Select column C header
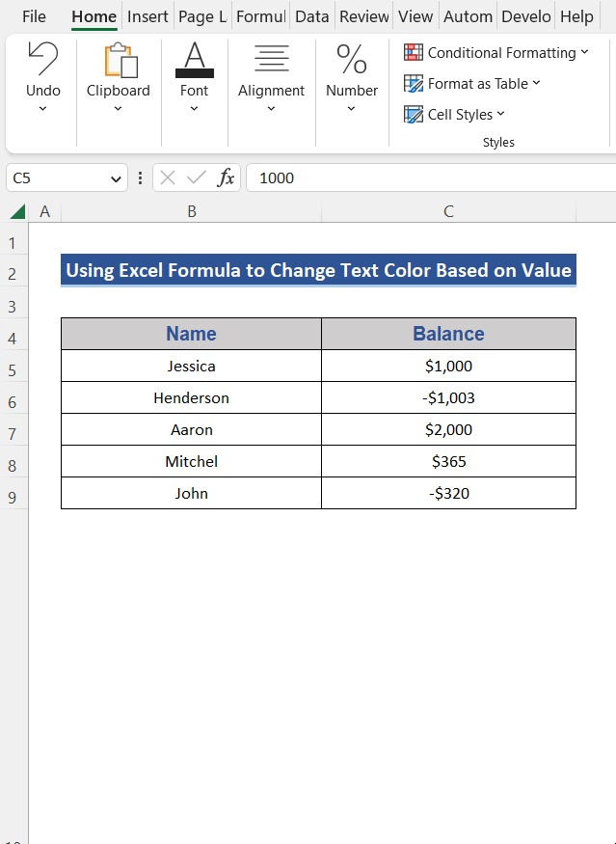The image size is (616, 844). [x=448, y=211]
